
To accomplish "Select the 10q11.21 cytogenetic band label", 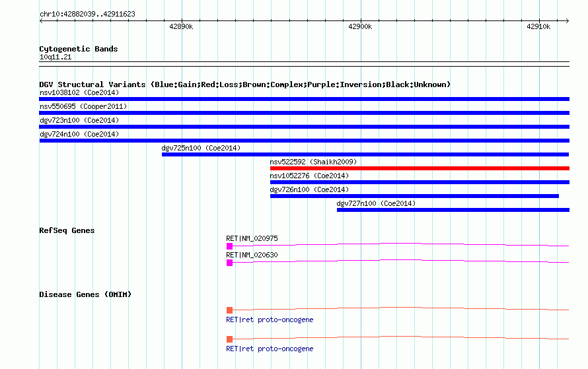I will point(55,57).
